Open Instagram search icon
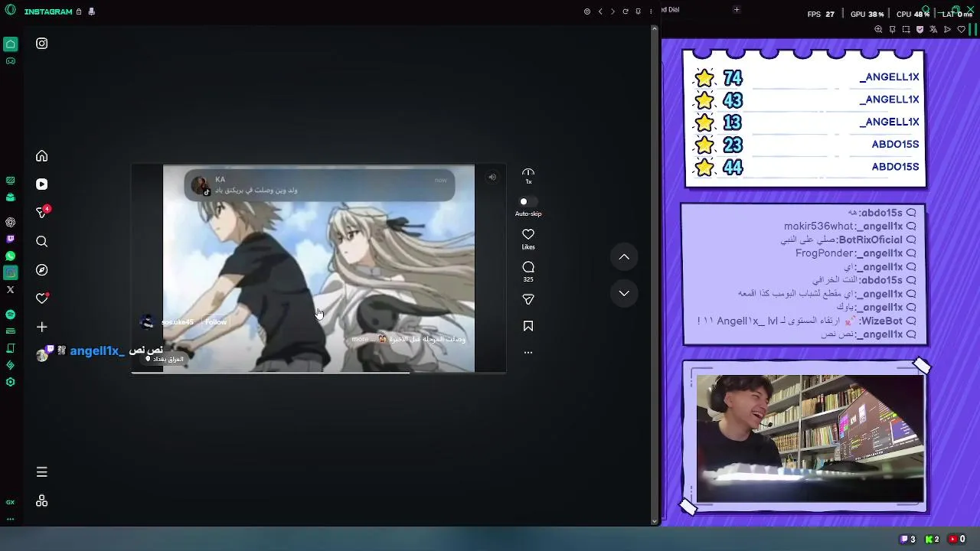980x551 pixels. [42, 242]
